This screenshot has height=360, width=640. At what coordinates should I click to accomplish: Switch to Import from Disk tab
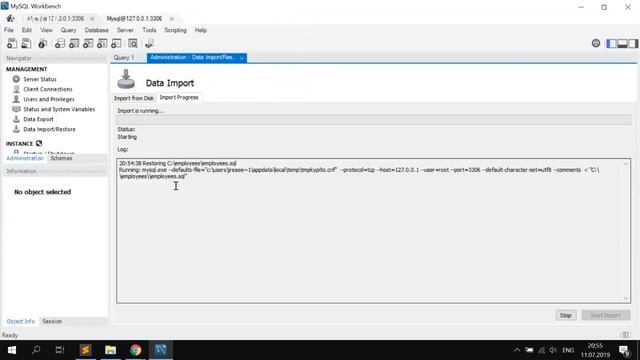pyautogui.click(x=134, y=98)
